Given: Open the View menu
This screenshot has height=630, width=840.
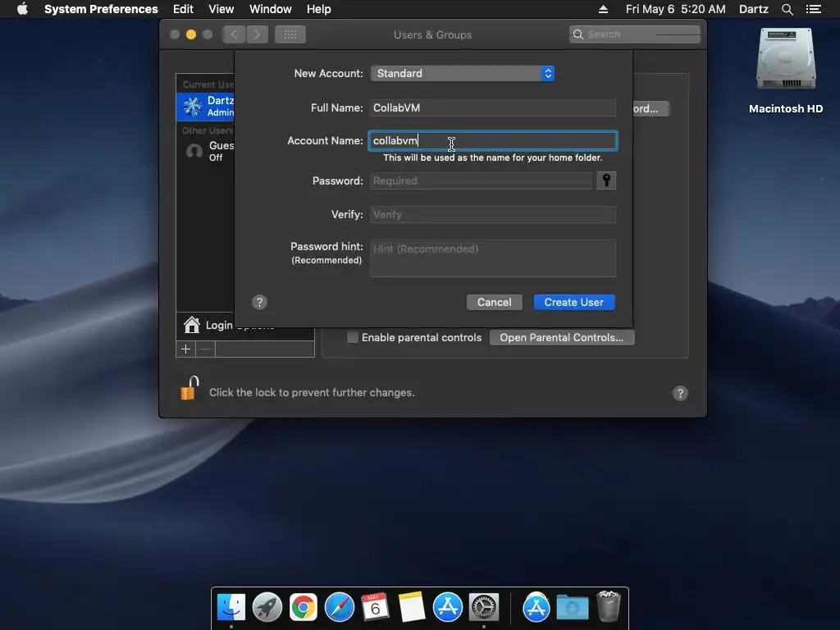Looking at the screenshot, I should click(x=221, y=9).
